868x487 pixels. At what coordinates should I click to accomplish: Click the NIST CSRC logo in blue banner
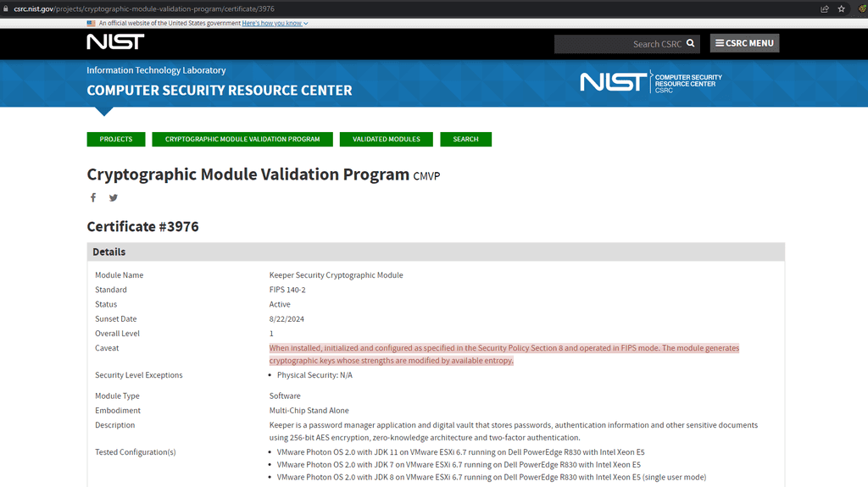[650, 82]
